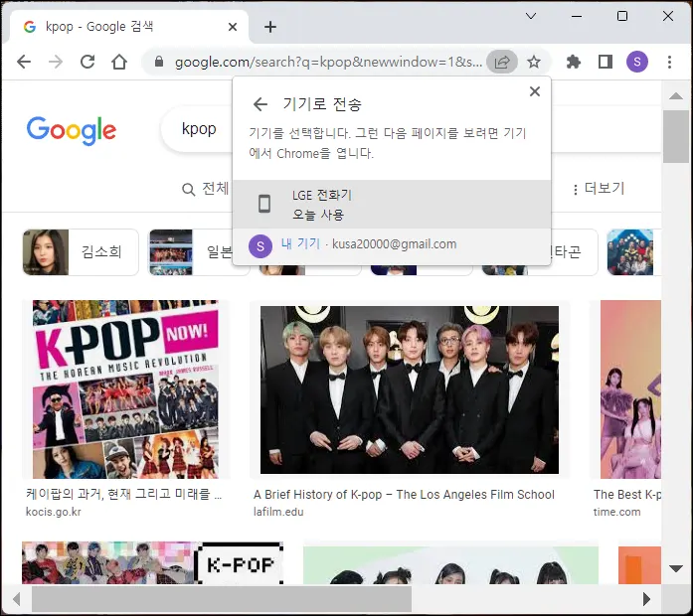Open the home page via house icon
Image resolution: width=693 pixels, height=616 pixels.
119,62
